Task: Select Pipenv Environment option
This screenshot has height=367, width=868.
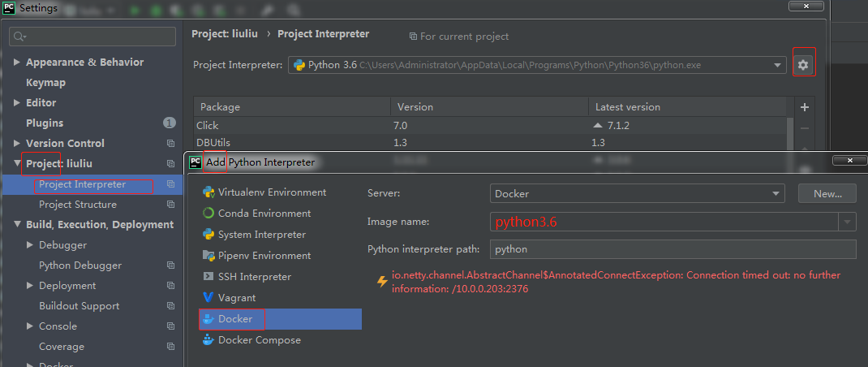Action: (264, 256)
